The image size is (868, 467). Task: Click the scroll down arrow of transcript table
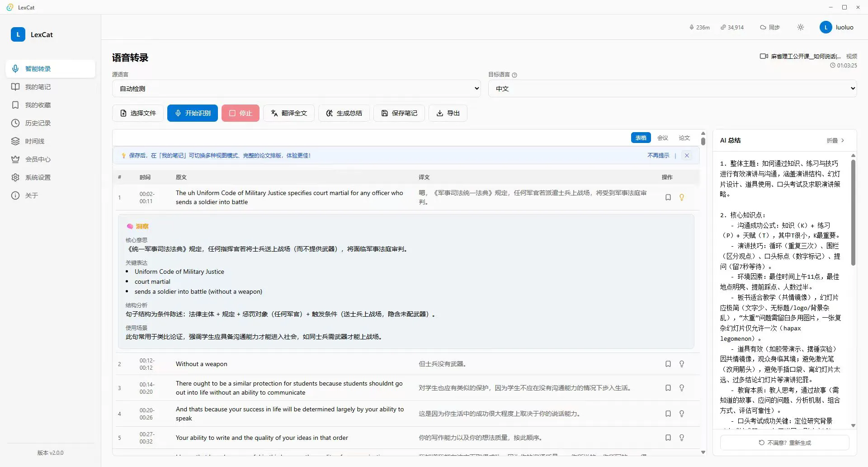point(703,452)
